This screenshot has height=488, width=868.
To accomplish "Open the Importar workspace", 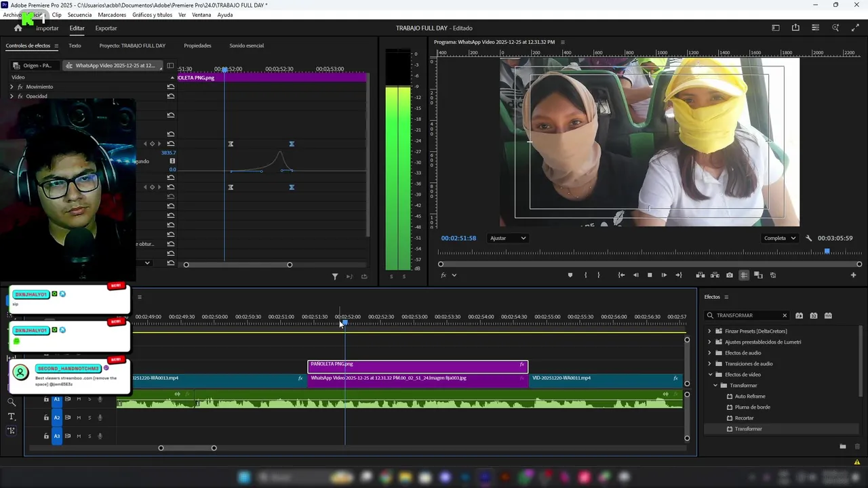I will point(47,28).
